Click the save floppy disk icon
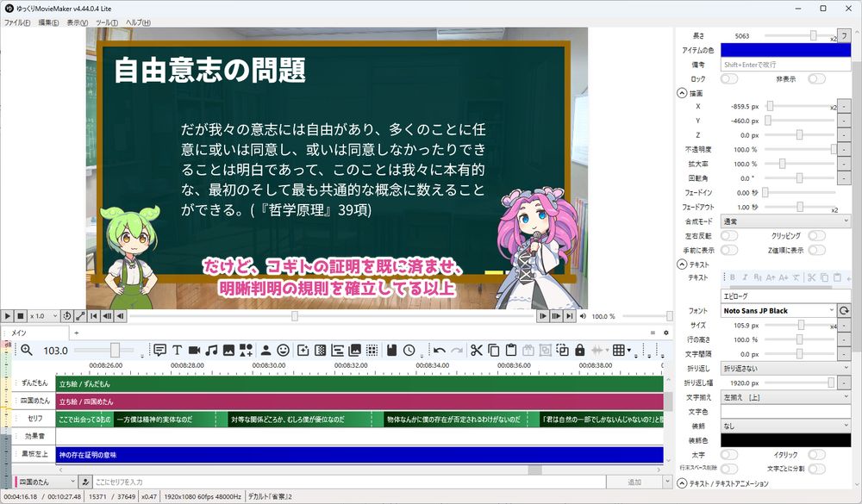The height and width of the screenshot is (504, 862). point(391,350)
